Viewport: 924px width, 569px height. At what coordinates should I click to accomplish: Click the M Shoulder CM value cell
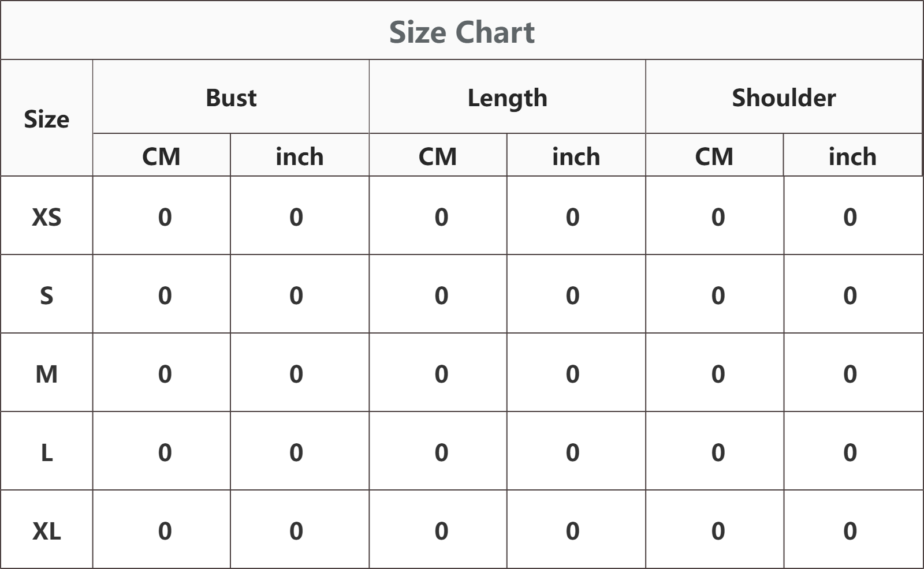tap(714, 373)
